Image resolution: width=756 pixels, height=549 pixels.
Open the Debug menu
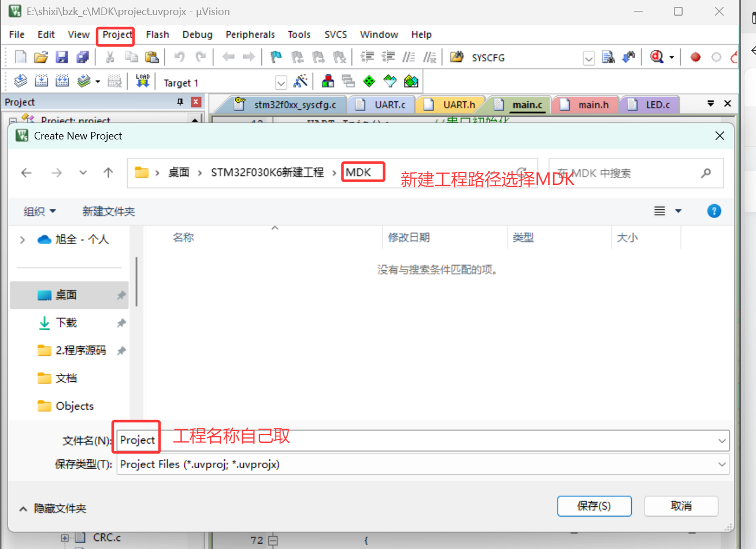(x=198, y=35)
